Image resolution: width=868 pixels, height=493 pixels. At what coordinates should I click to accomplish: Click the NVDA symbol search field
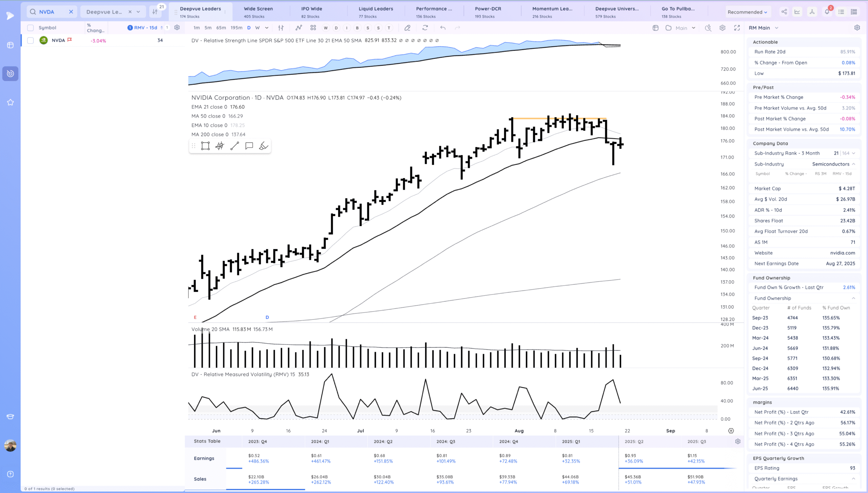[x=52, y=12]
